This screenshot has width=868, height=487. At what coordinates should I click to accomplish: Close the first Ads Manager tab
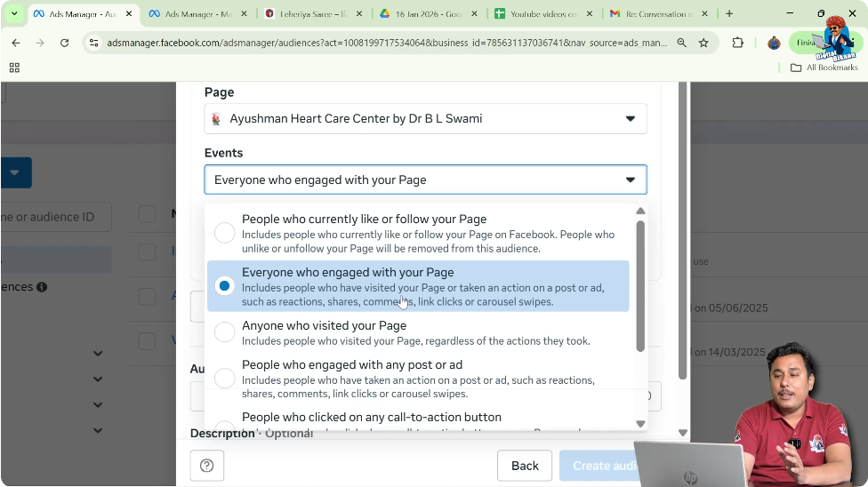click(129, 14)
